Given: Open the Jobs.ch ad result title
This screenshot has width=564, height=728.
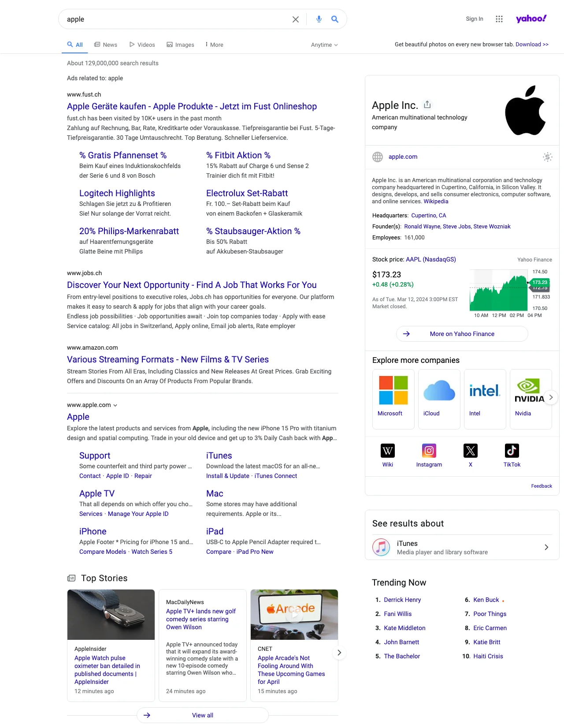Looking at the screenshot, I should 192,285.
